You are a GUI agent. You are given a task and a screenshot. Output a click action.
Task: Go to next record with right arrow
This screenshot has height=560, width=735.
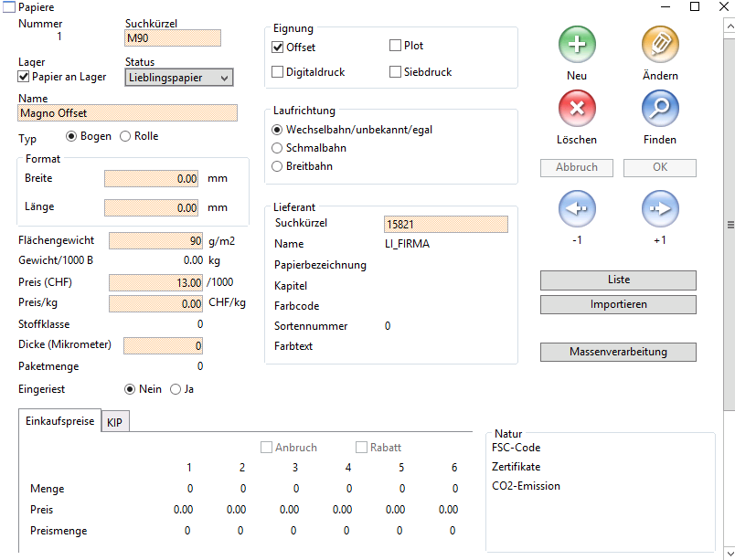point(659,209)
